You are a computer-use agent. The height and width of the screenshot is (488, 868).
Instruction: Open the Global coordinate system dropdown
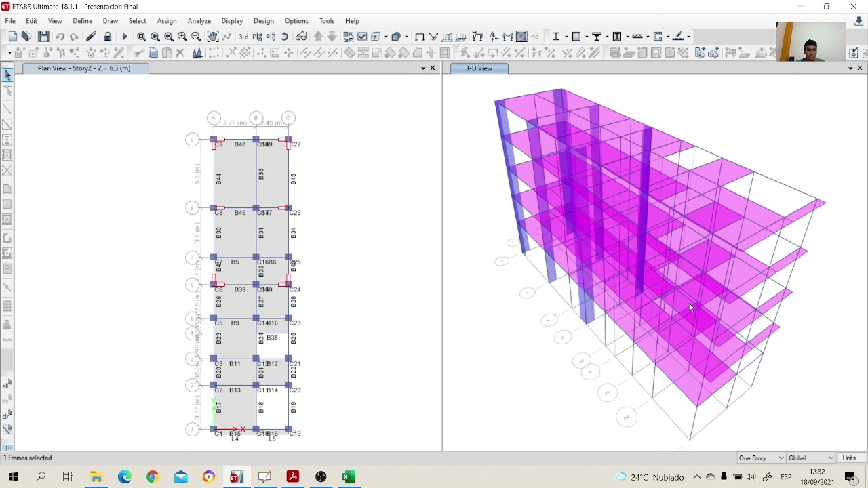(x=811, y=458)
